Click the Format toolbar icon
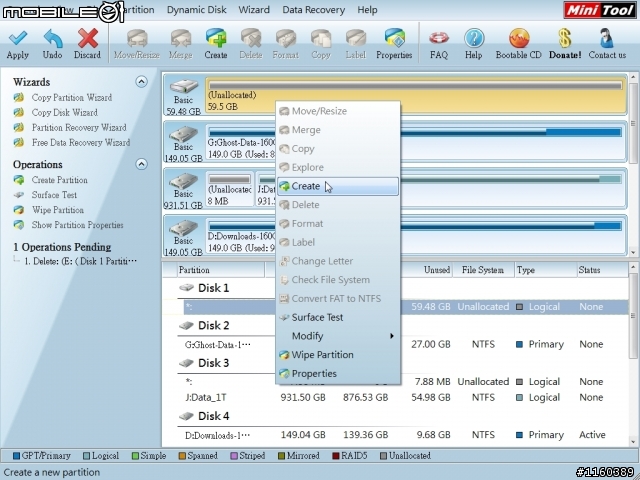640x480 pixels. (286, 38)
